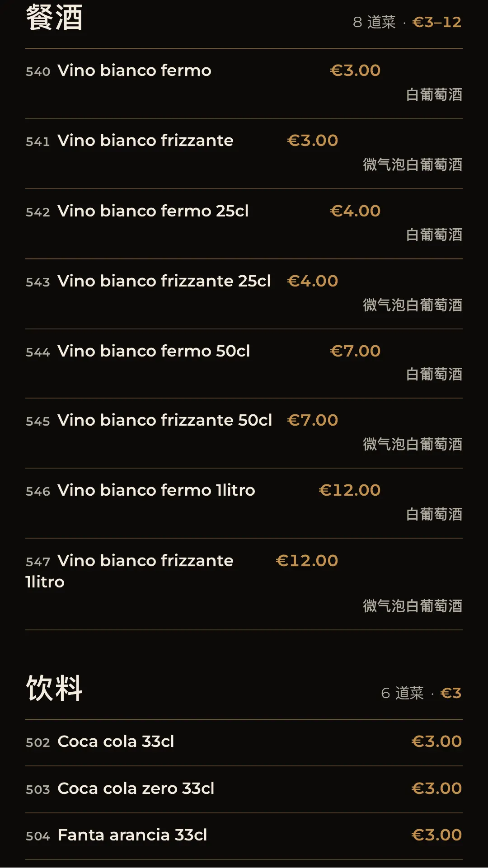Viewport: 488px width, 868px height.
Task: Click the 6 道菜 €3 summary
Action: point(421,693)
